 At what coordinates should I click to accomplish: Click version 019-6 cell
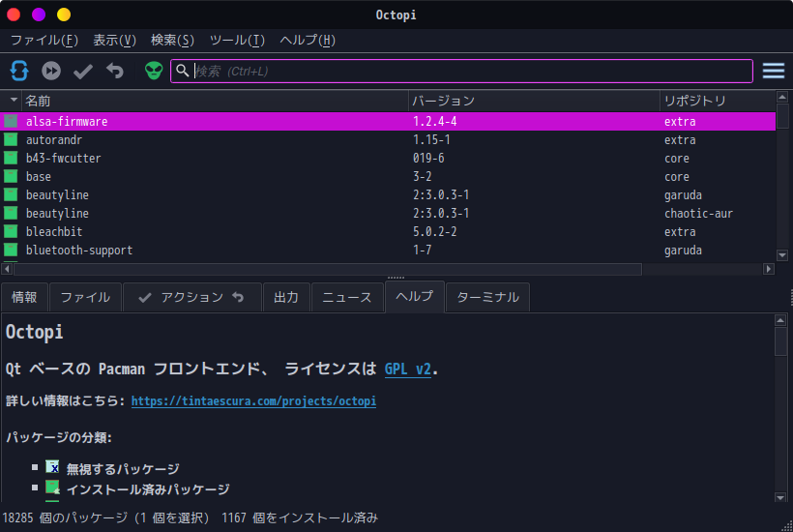coord(428,159)
